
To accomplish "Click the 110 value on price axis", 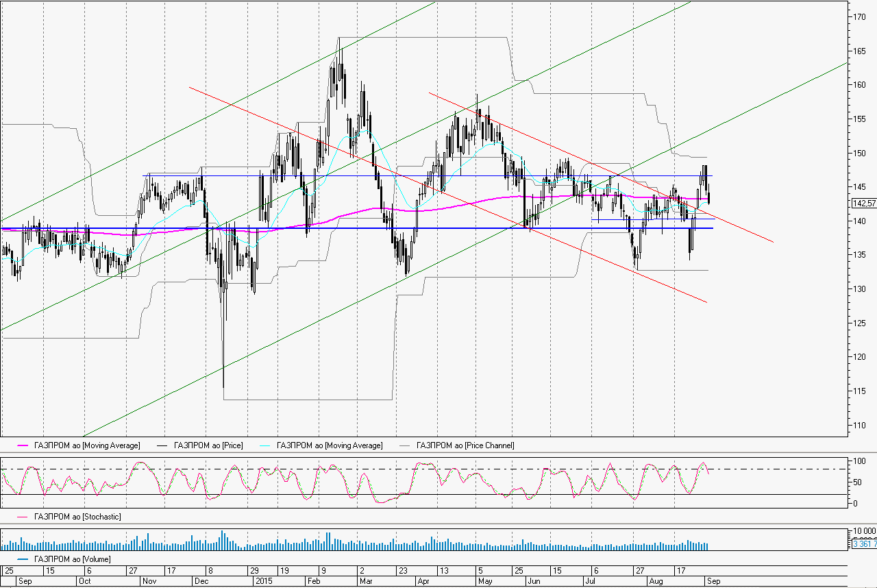I will tap(859, 425).
